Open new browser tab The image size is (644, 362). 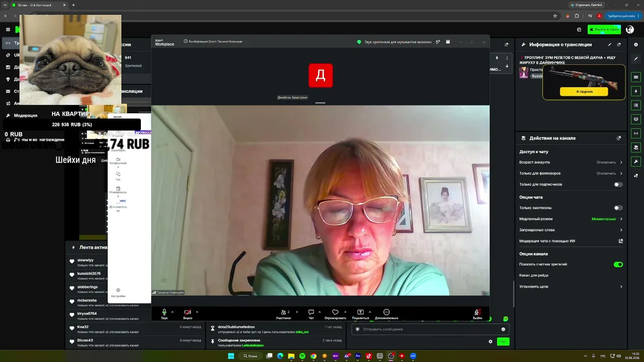[x=73, y=5]
